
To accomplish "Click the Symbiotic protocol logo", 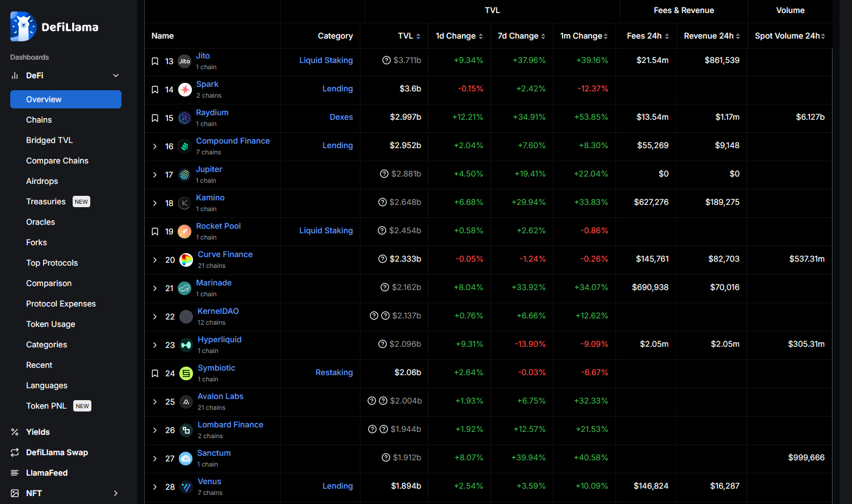I will click(186, 373).
